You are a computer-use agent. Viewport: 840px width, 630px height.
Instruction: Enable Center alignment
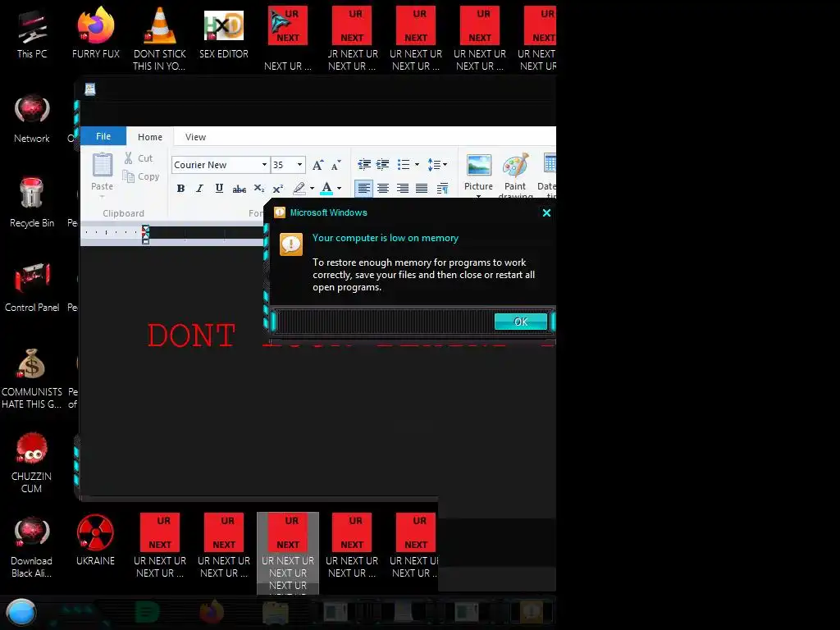click(383, 188)
